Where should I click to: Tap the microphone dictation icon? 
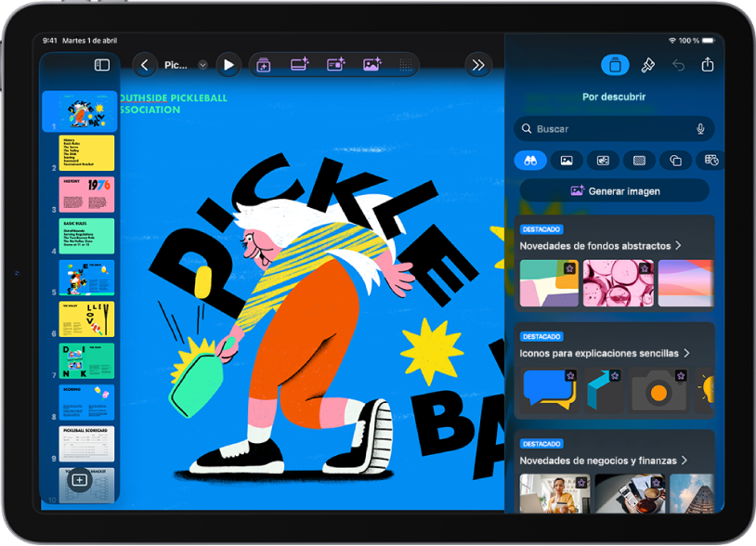coord(700,129)
